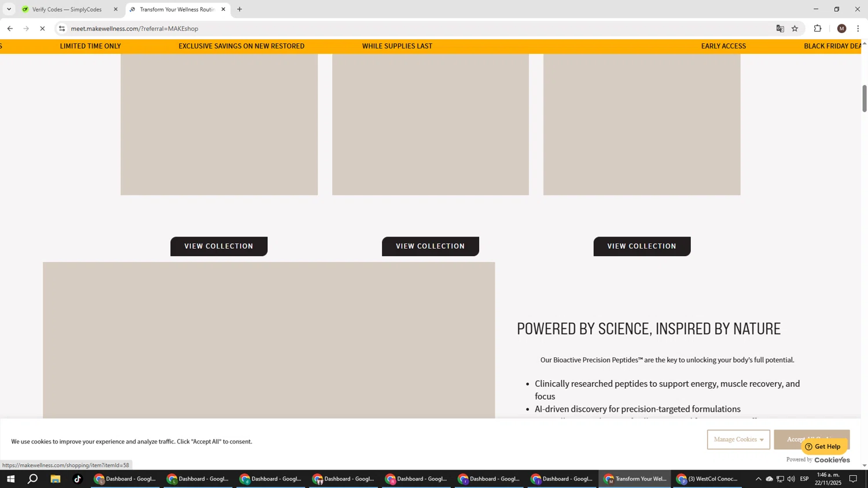
Task: Open the Chrome three-dot menu
Action: 858,28
